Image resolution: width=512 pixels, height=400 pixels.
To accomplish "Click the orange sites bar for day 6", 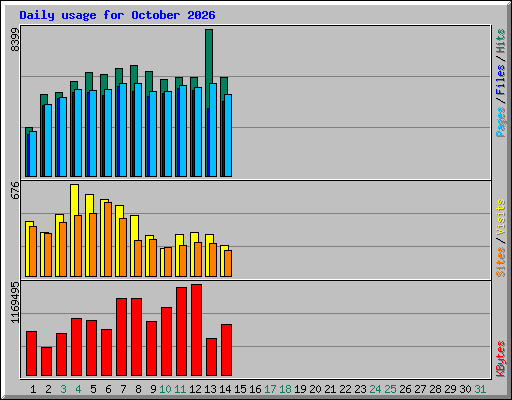I will pyautogui.click(x=108, y=239).
